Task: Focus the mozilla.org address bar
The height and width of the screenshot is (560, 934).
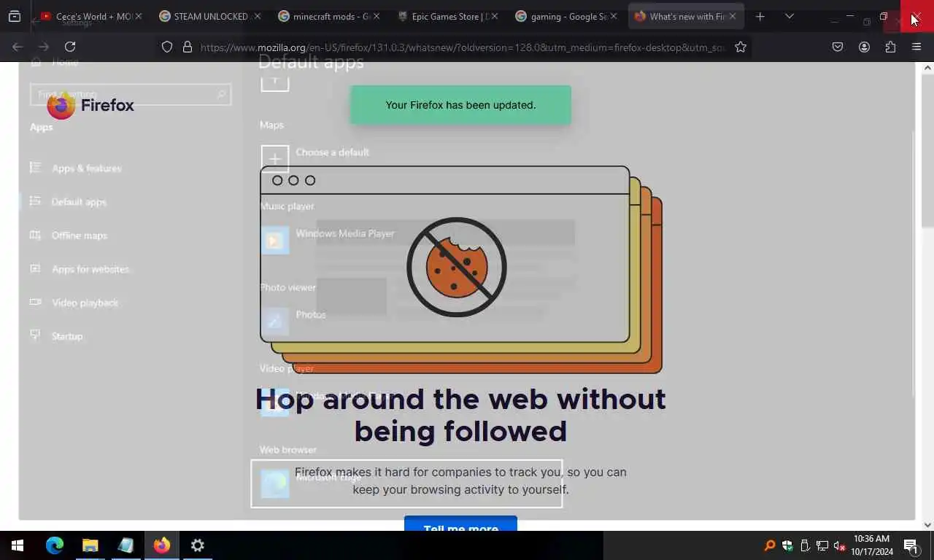Action: pyautogui.click(x=463, y=47)
